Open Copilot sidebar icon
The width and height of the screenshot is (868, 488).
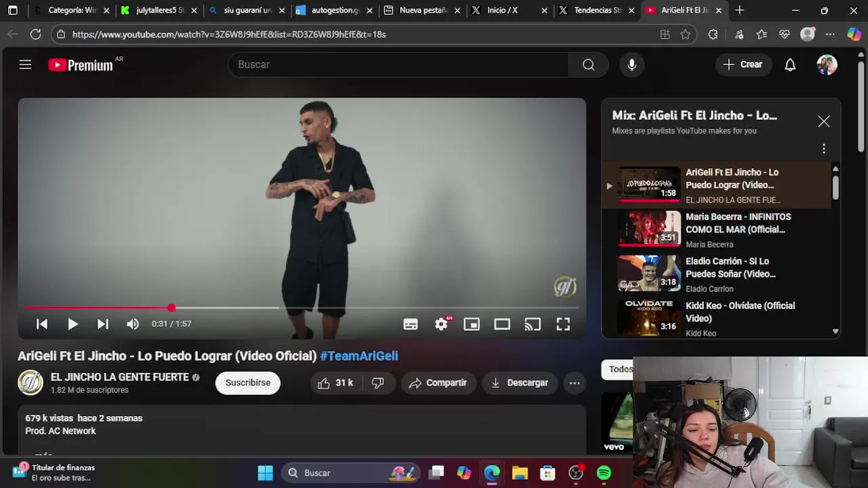point(854,35)
